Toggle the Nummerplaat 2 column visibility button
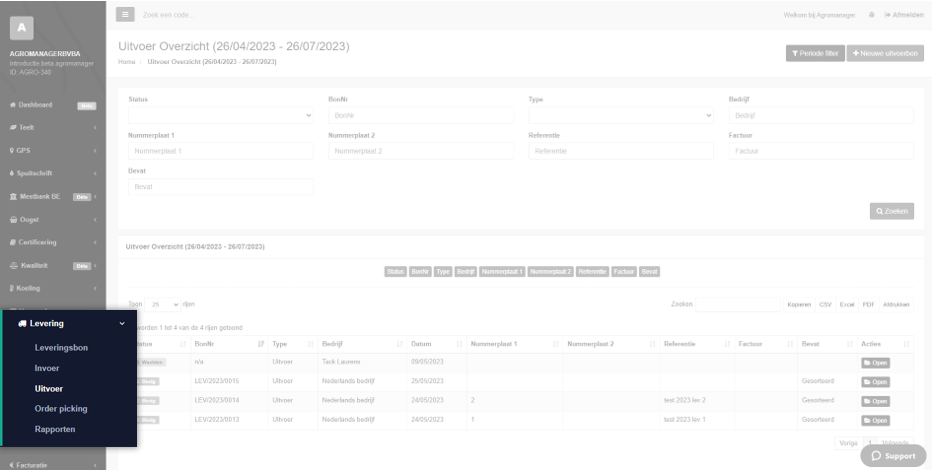This screenshot has height=471, width=932. point(550,272)
